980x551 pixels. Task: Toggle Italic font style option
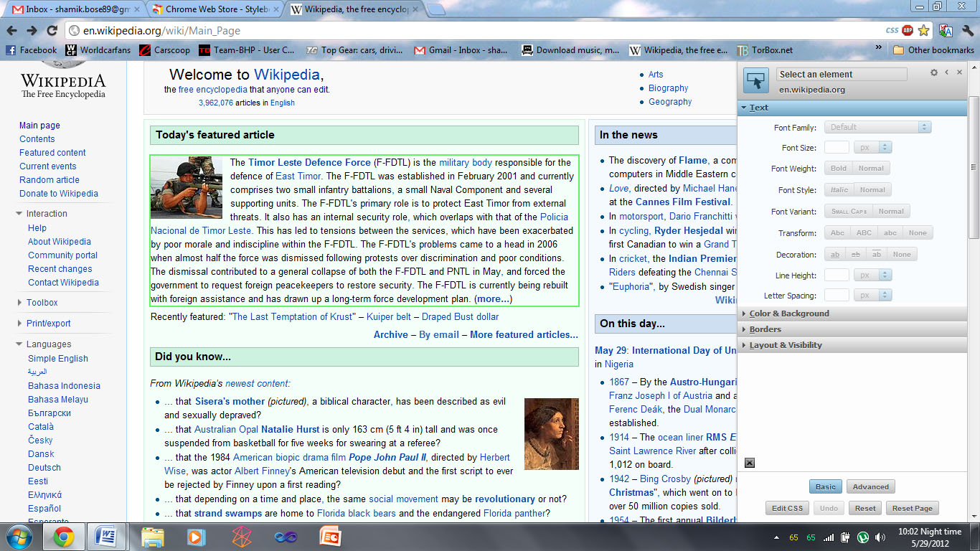pyautogui.click(x=839, y=190)
